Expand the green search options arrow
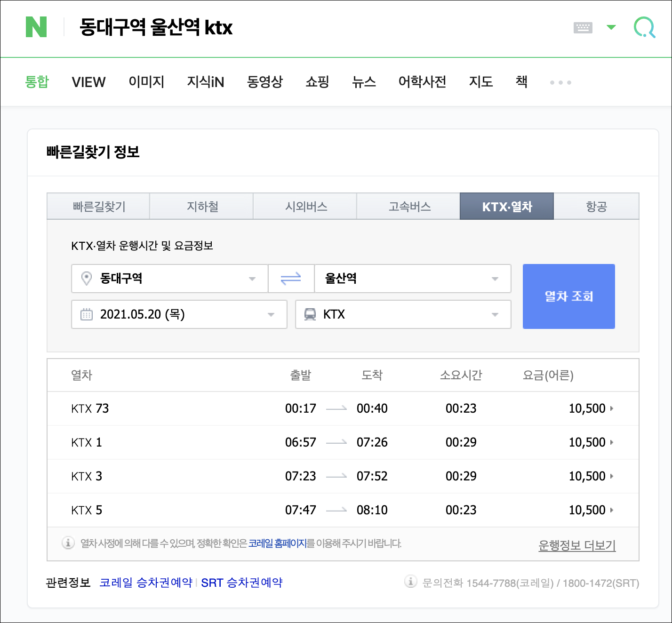 [611, 27]
